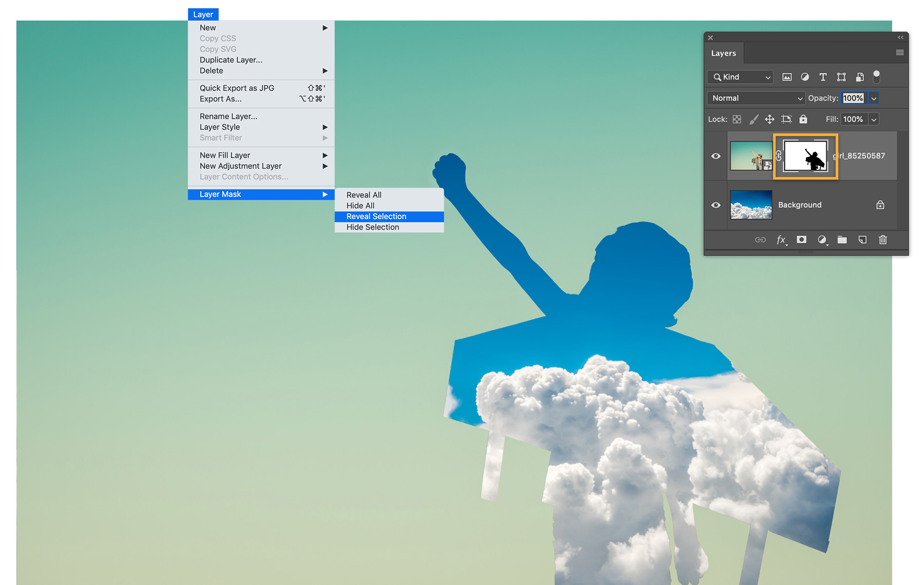Open the Kind filter dropdown
The width and height of the screenshot is (924, 585).
[x=740, y=77]
